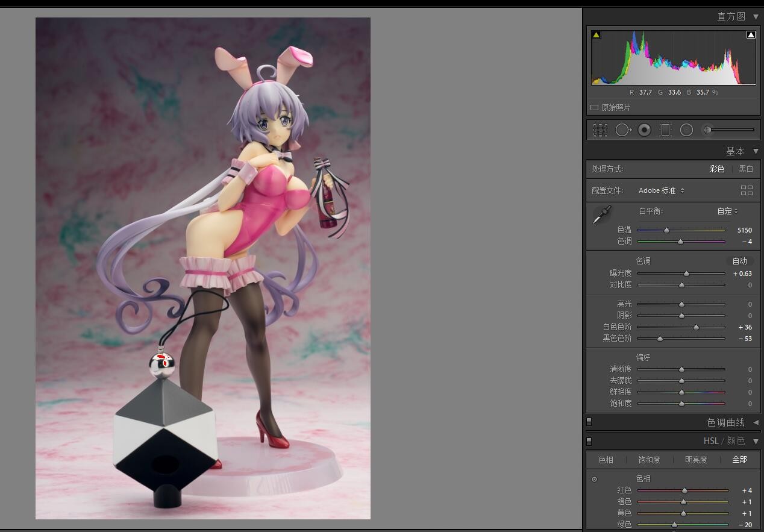Pick the white balance eyedropper tool
The image size is (764, 532).
(601, 215)
